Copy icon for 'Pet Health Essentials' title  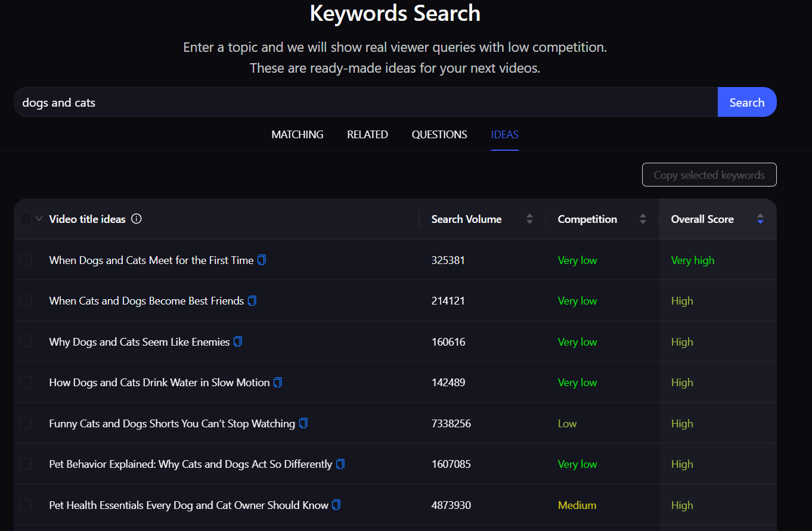click(336, 505)
